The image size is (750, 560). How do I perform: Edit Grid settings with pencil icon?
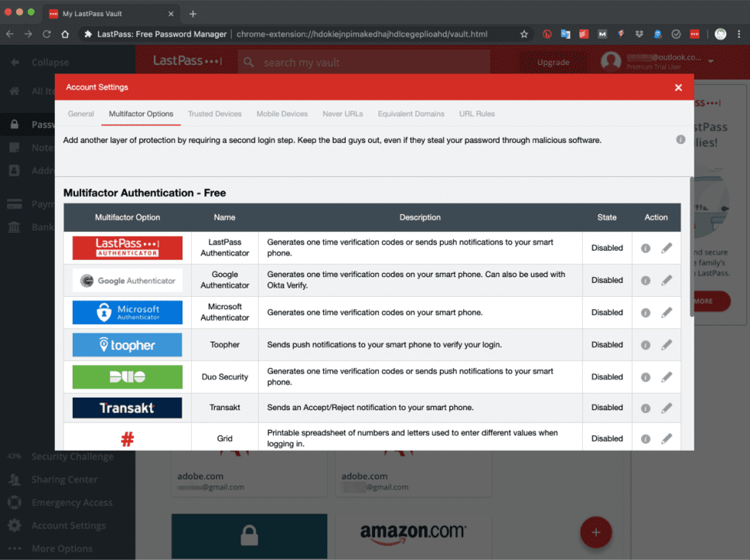[666, 439]
